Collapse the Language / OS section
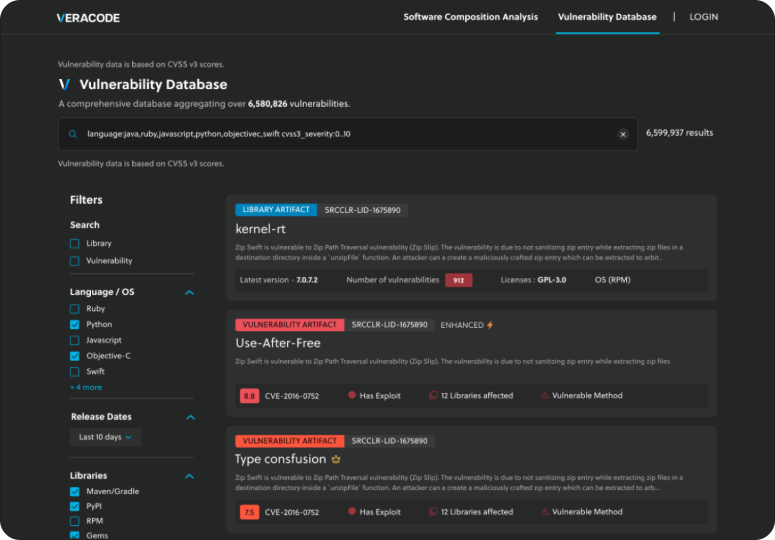The height and width of the screenshot is (540, 775). click(189, 292)
